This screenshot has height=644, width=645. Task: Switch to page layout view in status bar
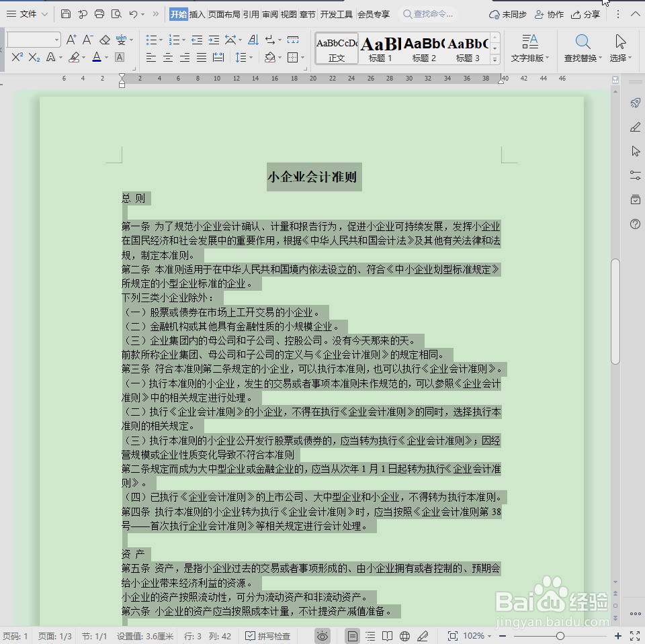point(353,636)
